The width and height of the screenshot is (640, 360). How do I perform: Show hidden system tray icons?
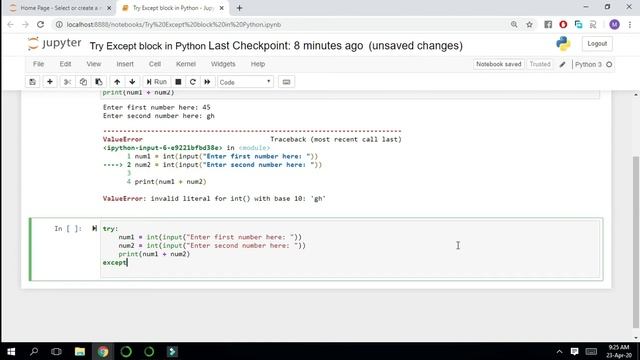[559, 351]
